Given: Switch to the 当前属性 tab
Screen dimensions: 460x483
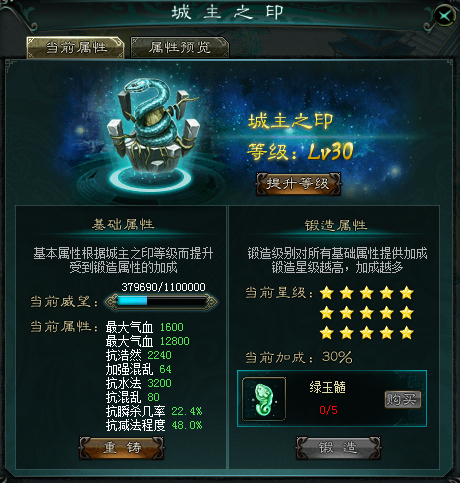Looking at the screenshot, I should click(x=76, y=48).
